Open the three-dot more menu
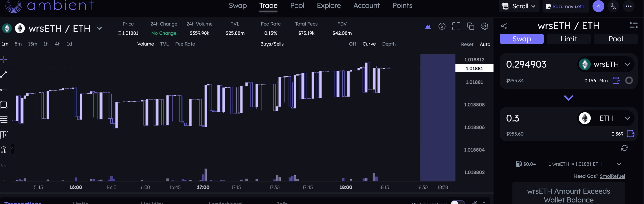Screen dimensions: 644x204 628,6
